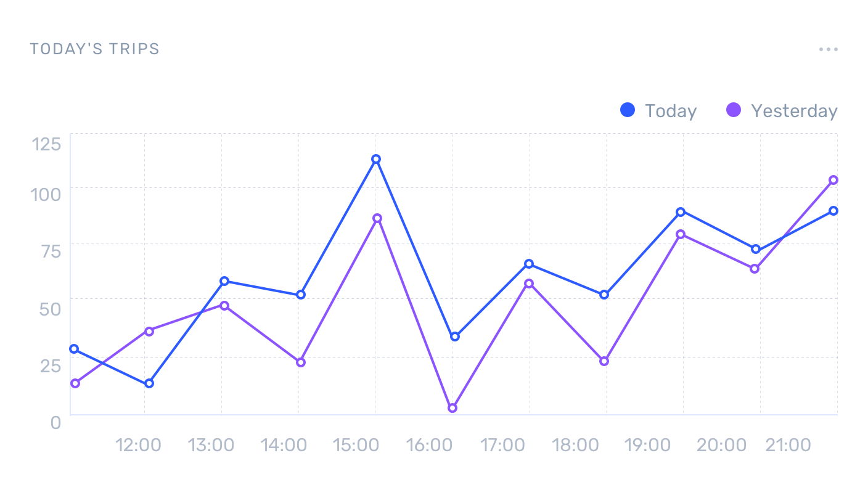Click the purple Yesterday legend dot
868x498 pixels.
(x=733, y=110)
